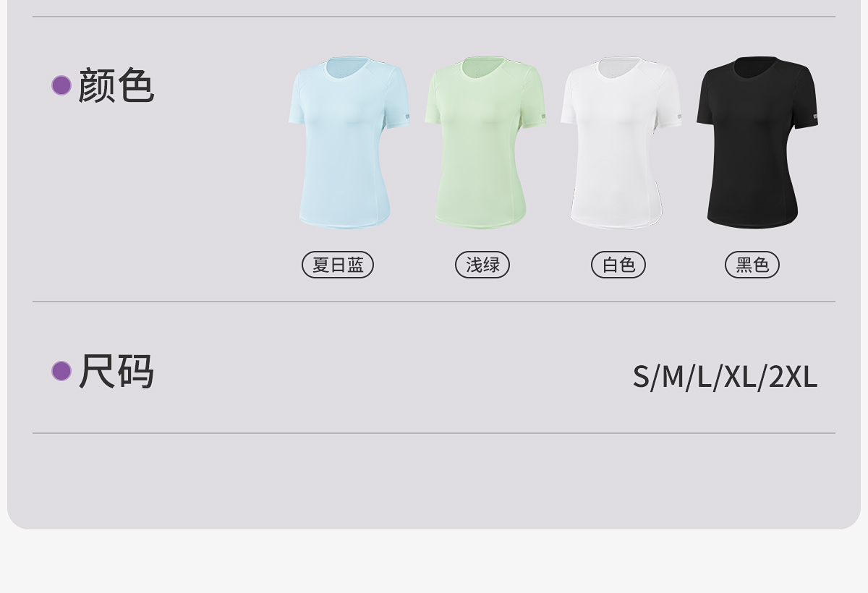Click the white t-shirt image
Viewport: 868px width, 593px height.
[621, 142]
